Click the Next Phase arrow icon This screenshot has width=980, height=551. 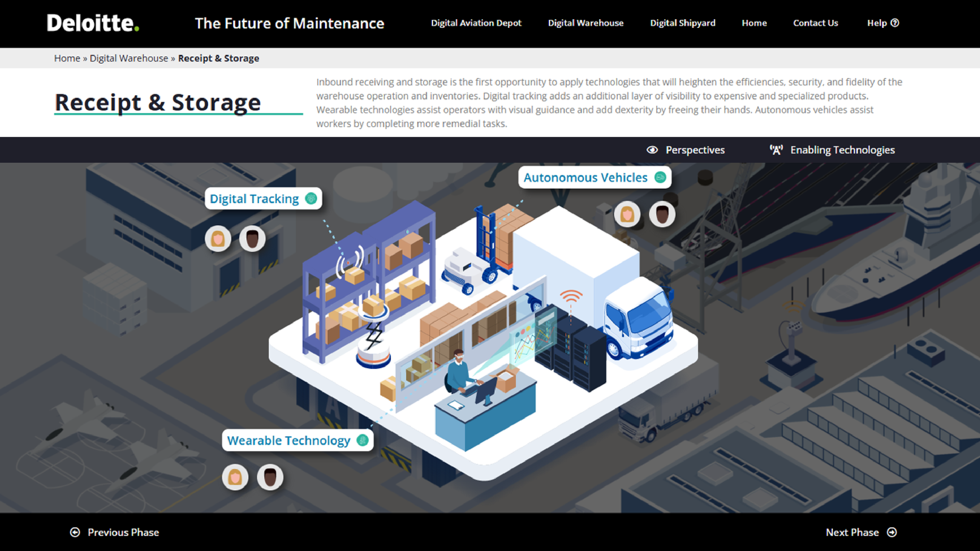pyautogui.click(x=892, y=532)
